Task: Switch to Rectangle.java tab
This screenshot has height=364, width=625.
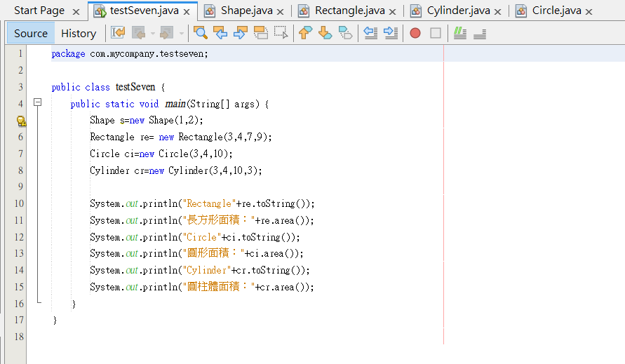Action: tap(350, 11)
